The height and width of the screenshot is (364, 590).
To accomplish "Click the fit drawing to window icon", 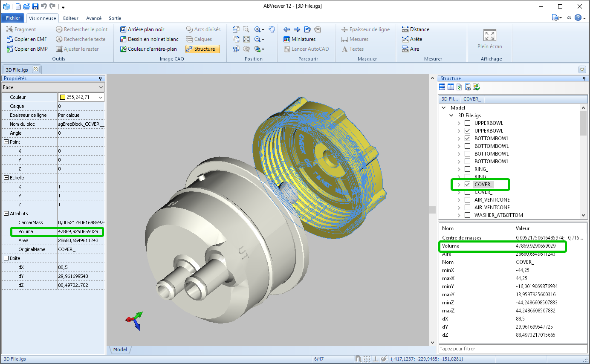I will [246, 39].
